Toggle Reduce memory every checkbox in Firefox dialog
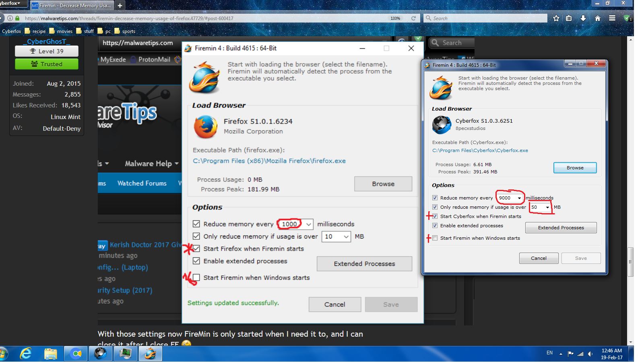The height and width of the screenshot is (362, 644). click(196, 224)
